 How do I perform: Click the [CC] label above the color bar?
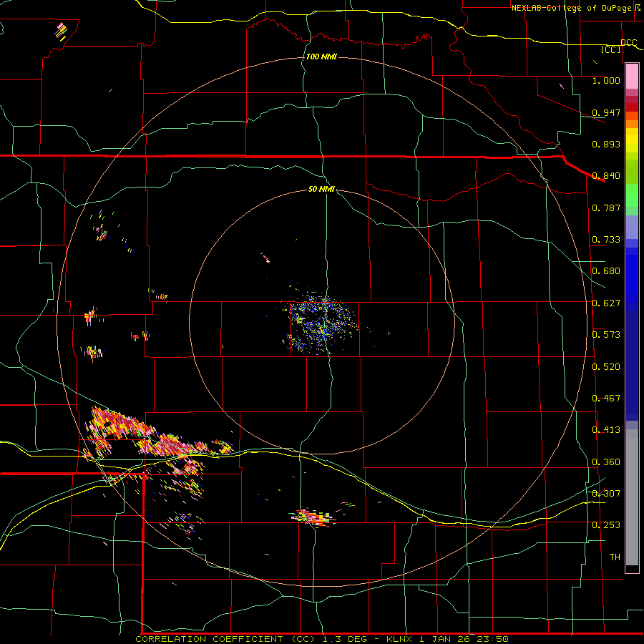611,49
